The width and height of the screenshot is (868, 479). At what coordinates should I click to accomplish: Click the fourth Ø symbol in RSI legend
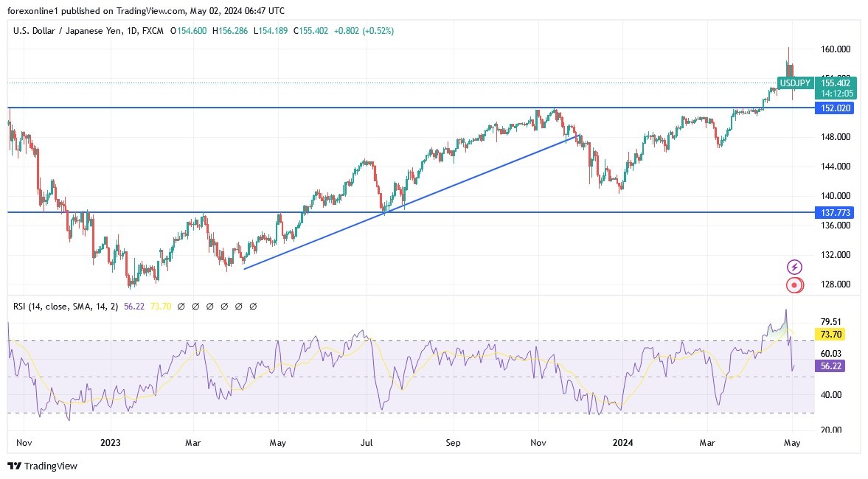click(224, 306)
